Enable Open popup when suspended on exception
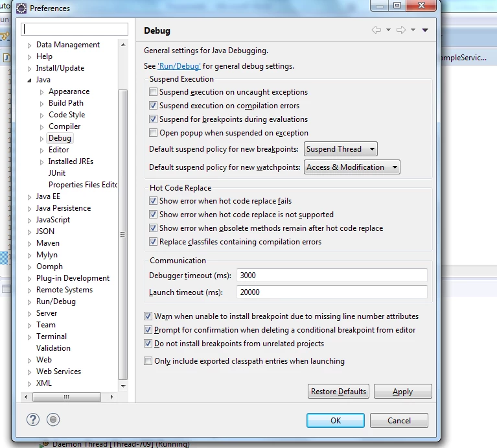Screen dimensions: 497x448 click(x=153, y=133)
